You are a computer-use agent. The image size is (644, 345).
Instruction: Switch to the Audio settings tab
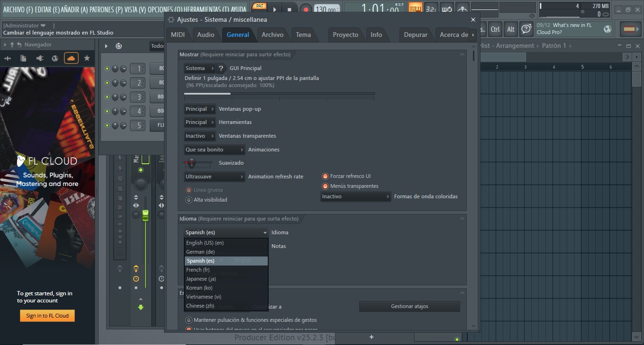(x=206, y=34)
